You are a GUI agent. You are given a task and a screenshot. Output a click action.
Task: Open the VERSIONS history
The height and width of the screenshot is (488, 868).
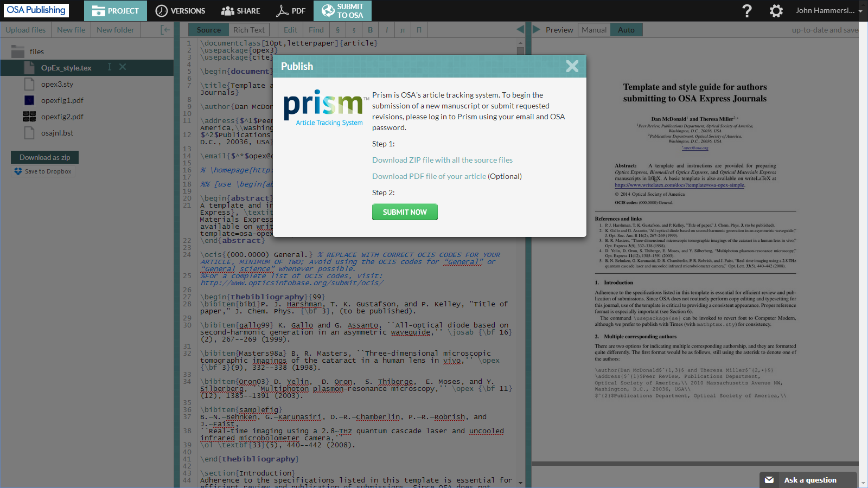(180, 11)
